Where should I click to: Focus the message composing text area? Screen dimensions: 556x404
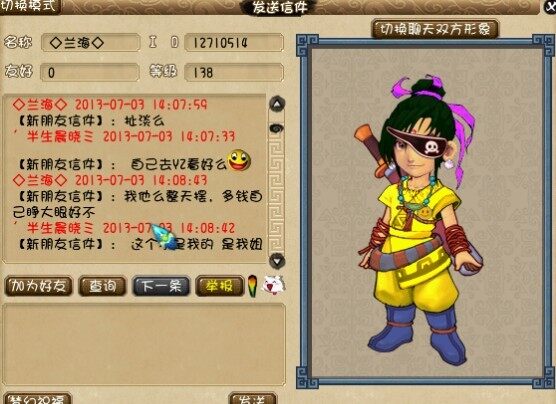point(144,344)
